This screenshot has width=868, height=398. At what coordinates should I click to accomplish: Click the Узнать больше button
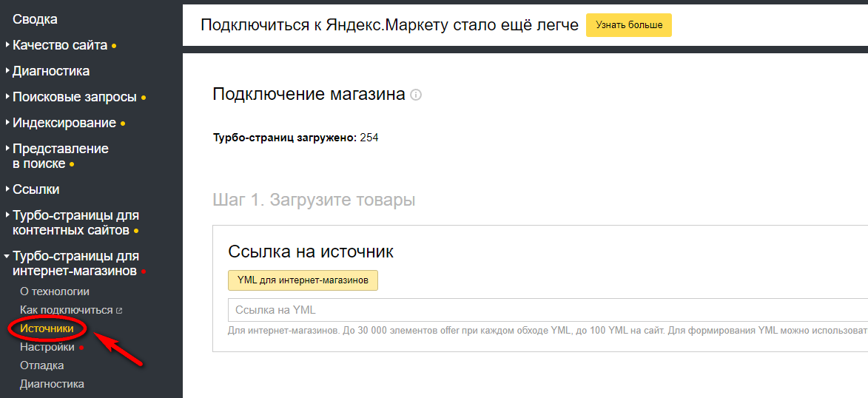point(629,25)
